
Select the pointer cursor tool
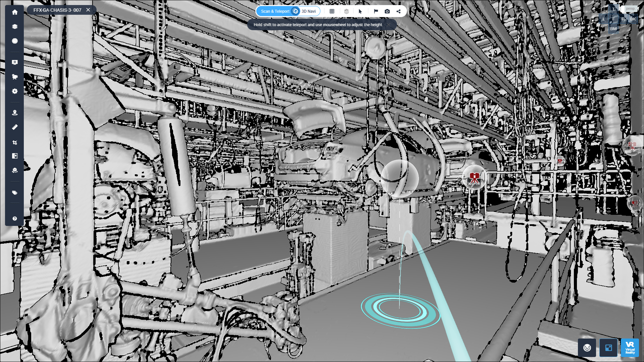[361, 11]
